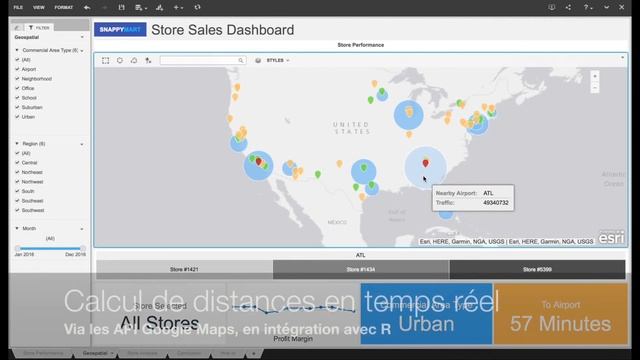This screenshot has width=640, height=360.
Task: Click the esri logo on the map
Action: [611, 238]
